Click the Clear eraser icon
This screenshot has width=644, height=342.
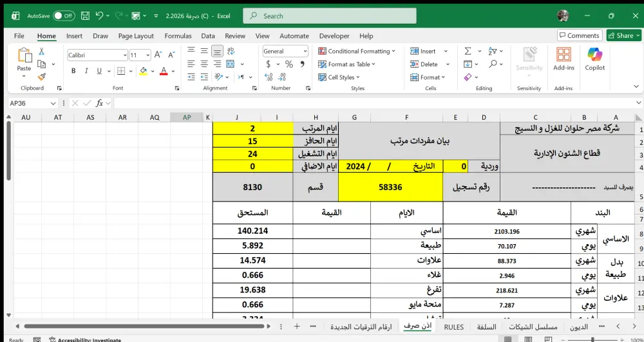[x=468, y=77]
